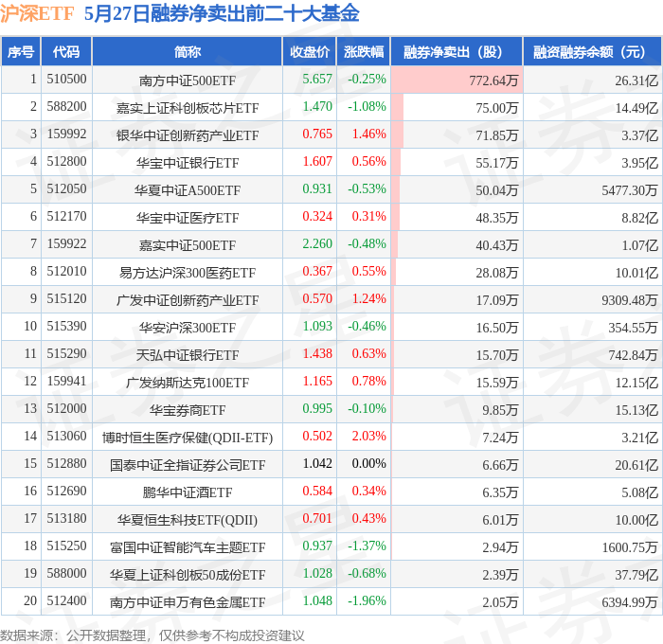This screenshot has height=644, width=663.
Task: Select code 510500
Action: (x=66, y=79)
